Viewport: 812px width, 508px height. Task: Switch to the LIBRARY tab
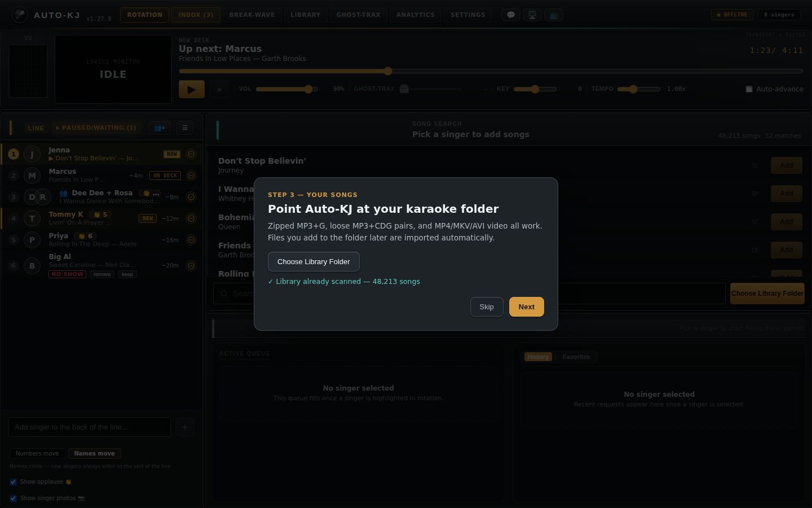306,15
